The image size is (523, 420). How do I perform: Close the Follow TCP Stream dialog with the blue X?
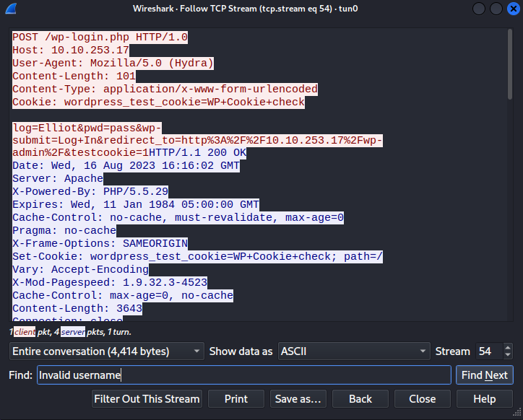(514, 9)
